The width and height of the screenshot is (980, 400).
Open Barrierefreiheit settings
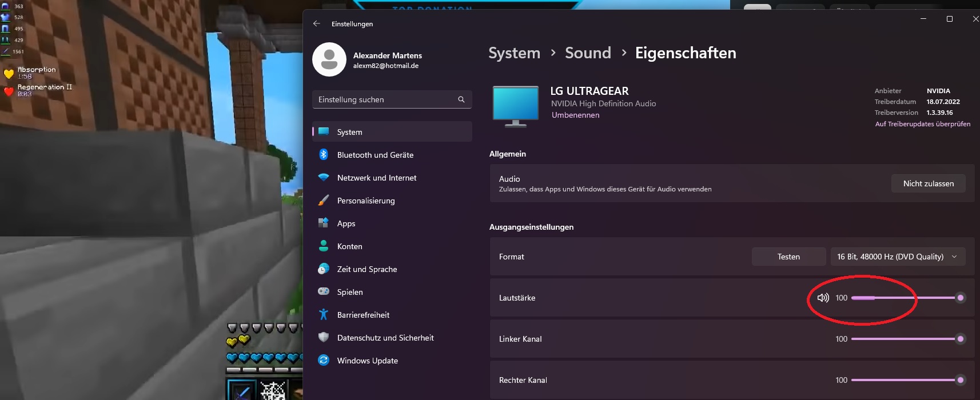392,314
